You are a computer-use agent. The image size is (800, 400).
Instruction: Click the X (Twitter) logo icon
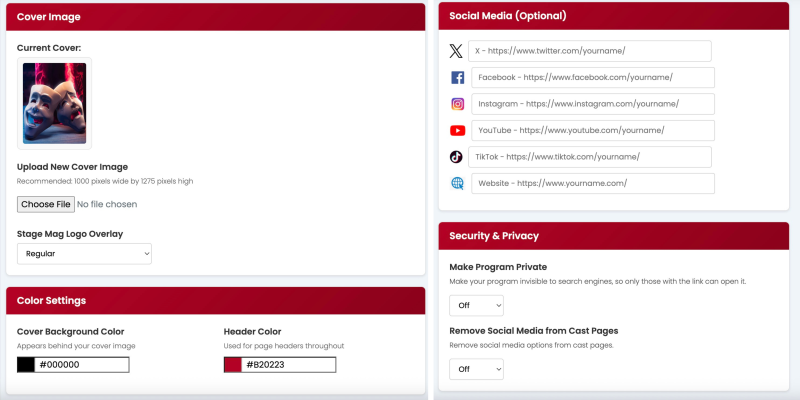pyautogui.click(x=456, y=51)
